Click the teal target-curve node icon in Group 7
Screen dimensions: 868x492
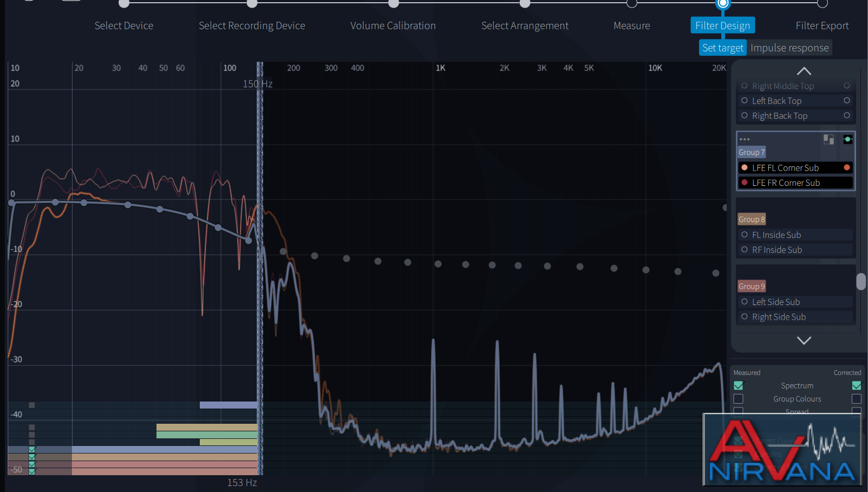pos(848,139)
